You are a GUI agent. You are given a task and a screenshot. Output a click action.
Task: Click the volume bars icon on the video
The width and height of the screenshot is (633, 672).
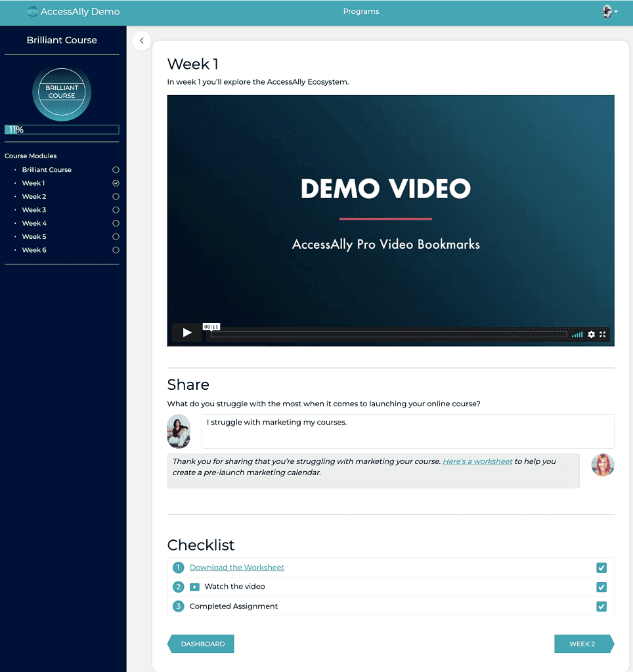[577, 334]
